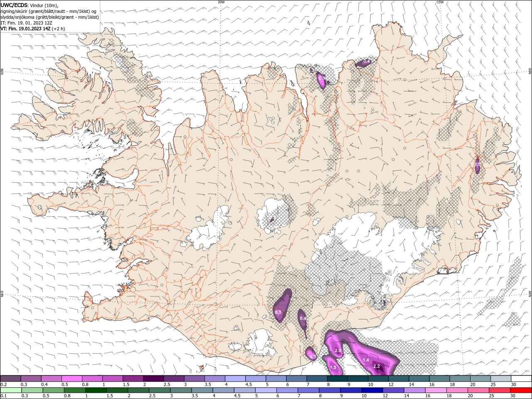
Task: Select lower legend violet swatch starting at 12
Action: [x=393, y=390]
